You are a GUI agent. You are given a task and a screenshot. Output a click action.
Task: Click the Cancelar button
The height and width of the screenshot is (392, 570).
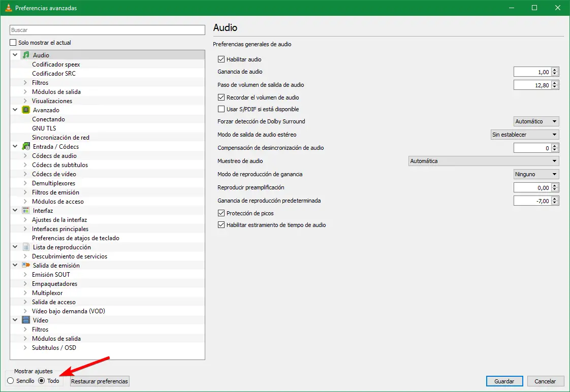point(545,381)
